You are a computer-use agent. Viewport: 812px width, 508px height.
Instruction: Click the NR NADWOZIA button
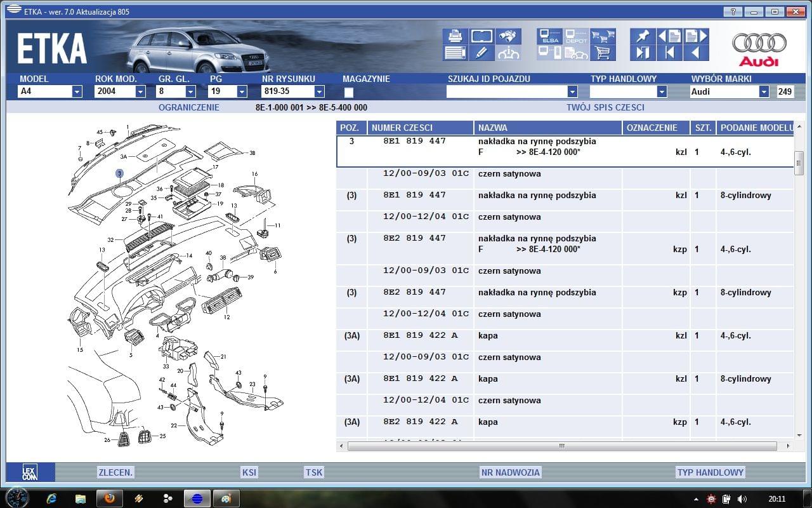point(511,472)
